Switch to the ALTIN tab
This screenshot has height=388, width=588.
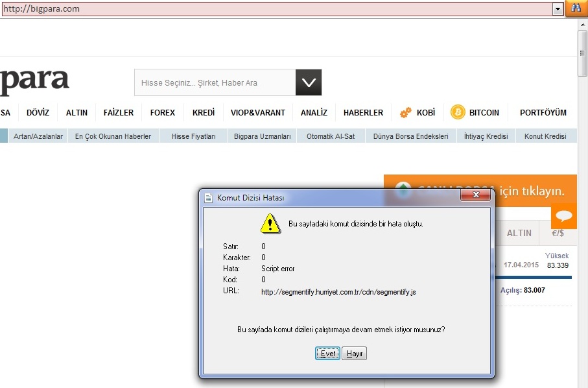[519, 233]
